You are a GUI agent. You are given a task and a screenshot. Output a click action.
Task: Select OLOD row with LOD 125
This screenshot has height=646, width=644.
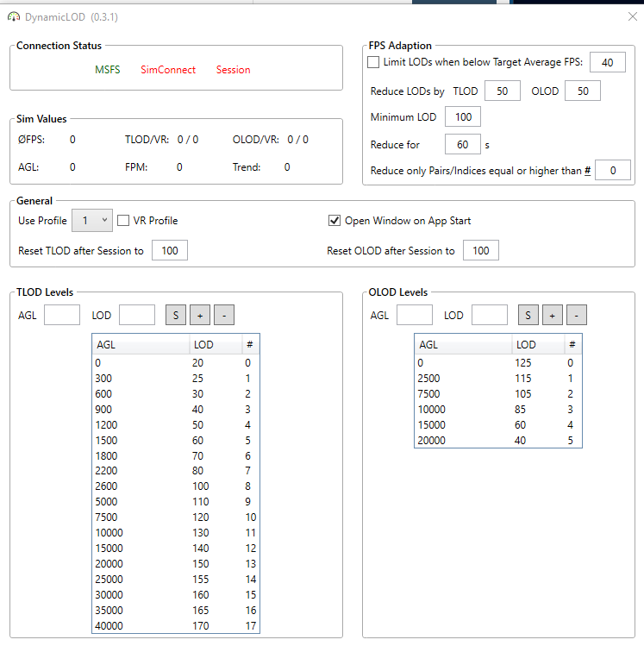pos(498,362)
